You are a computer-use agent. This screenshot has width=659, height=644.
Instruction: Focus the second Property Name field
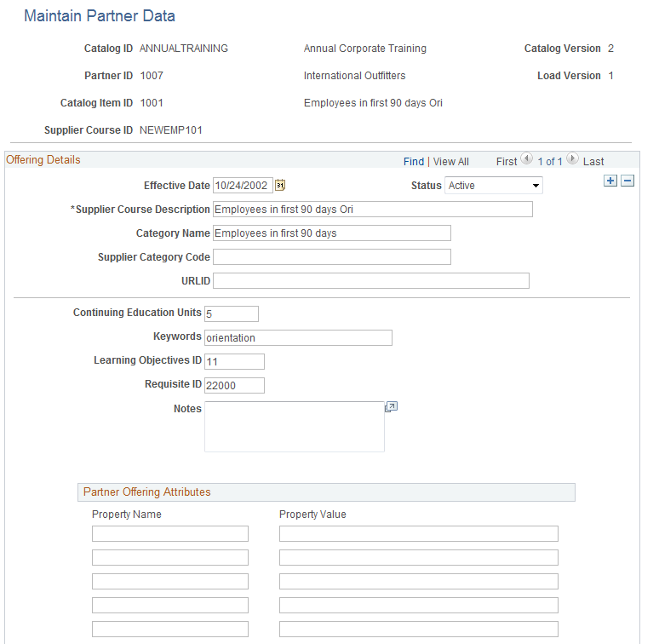(170, 557)
